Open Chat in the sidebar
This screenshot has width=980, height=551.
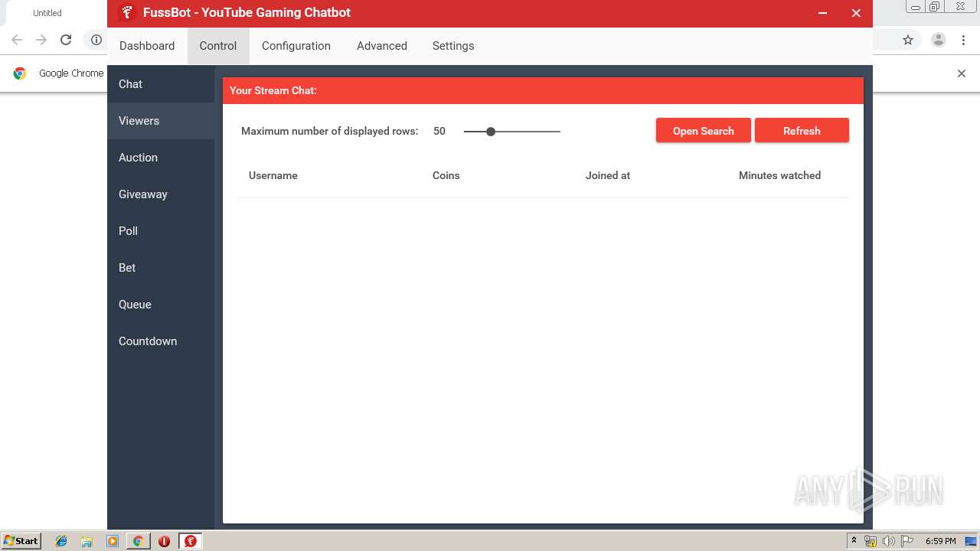pos(161,84)
